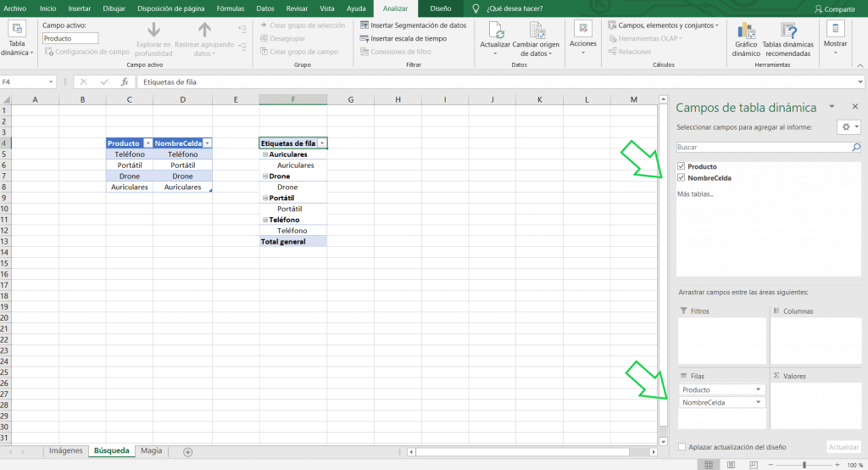Collapse the Auriculares group in pivot table

tap(265, 154)
